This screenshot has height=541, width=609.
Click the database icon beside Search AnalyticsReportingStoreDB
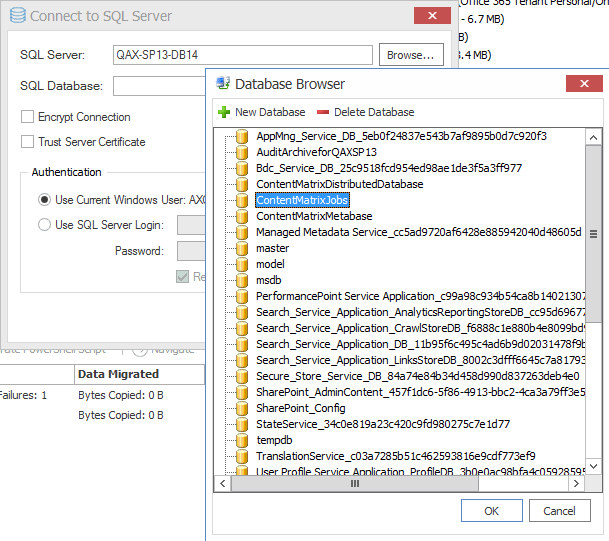point(242,312)
